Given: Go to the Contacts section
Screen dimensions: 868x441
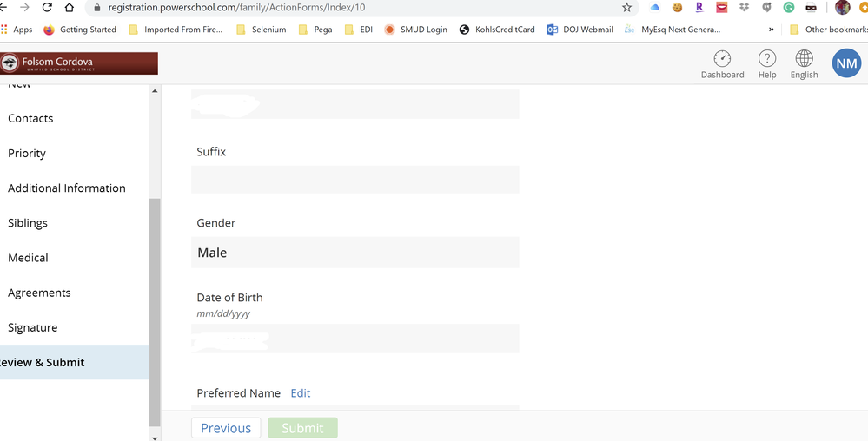Looking at the screenshot, I should 30,118.
